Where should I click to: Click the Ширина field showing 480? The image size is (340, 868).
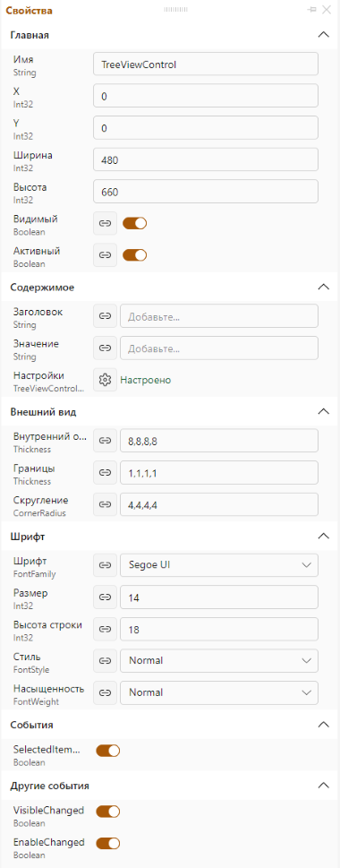pos(206,159)
